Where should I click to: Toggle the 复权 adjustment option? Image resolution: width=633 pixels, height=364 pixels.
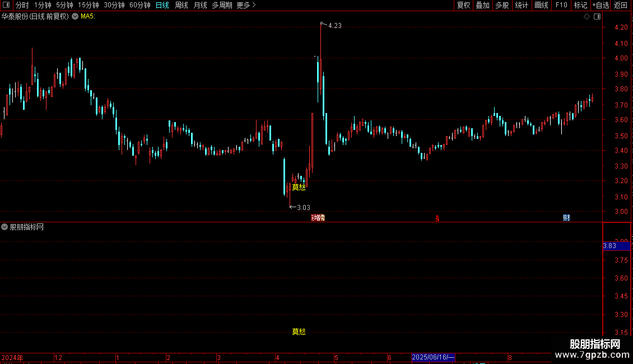[x=463, y=5]
